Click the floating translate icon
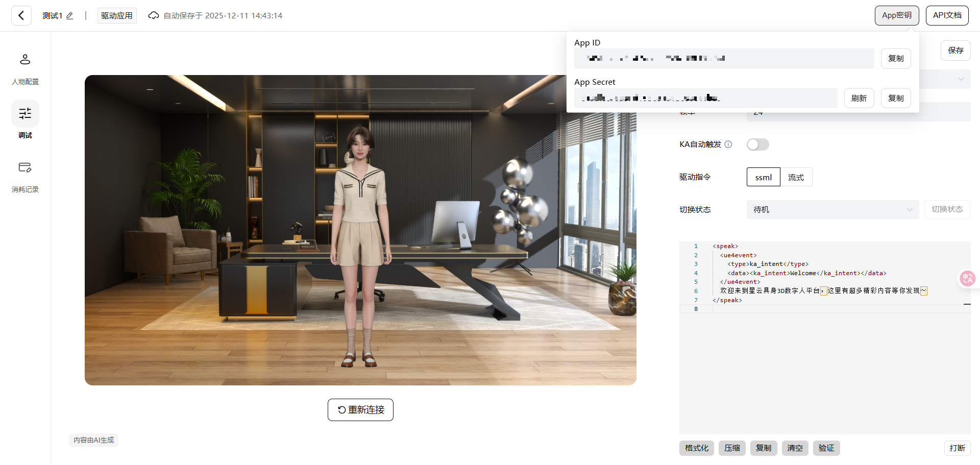 967,278
